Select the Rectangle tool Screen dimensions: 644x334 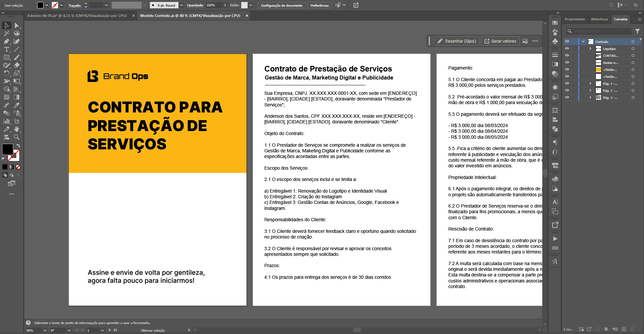(x=7, y=58)
